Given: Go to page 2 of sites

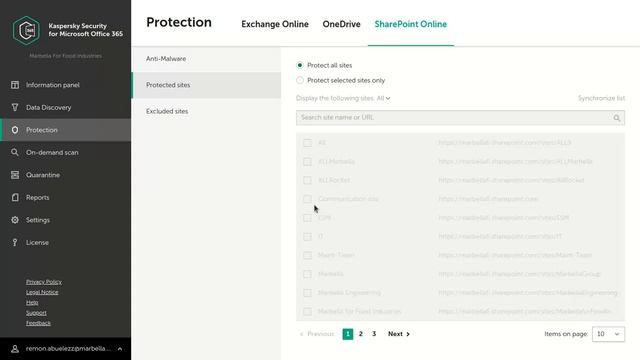Looking at the screenshot, I should [361, 334].
